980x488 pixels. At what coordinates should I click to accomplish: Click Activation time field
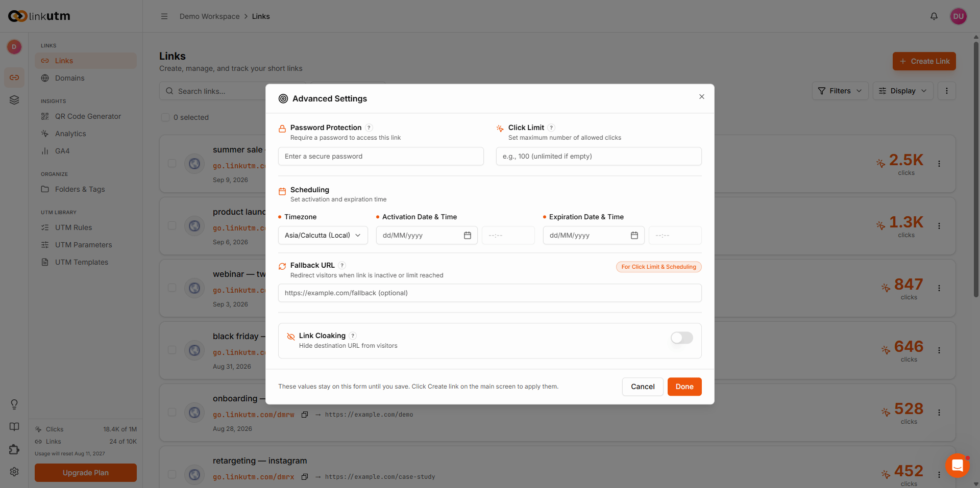tap(508, 236)
